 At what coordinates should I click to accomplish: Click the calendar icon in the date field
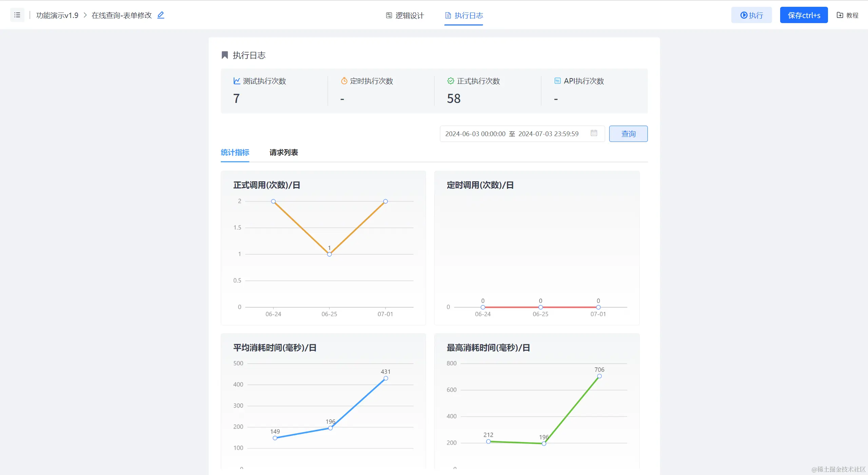click(x=594, y=133)
